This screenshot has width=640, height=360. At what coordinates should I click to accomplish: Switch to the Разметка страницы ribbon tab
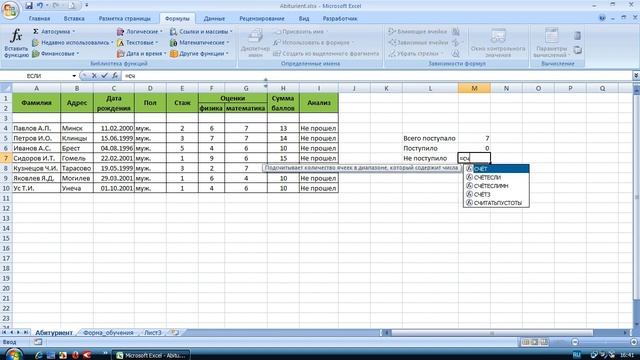coord(124,18)
